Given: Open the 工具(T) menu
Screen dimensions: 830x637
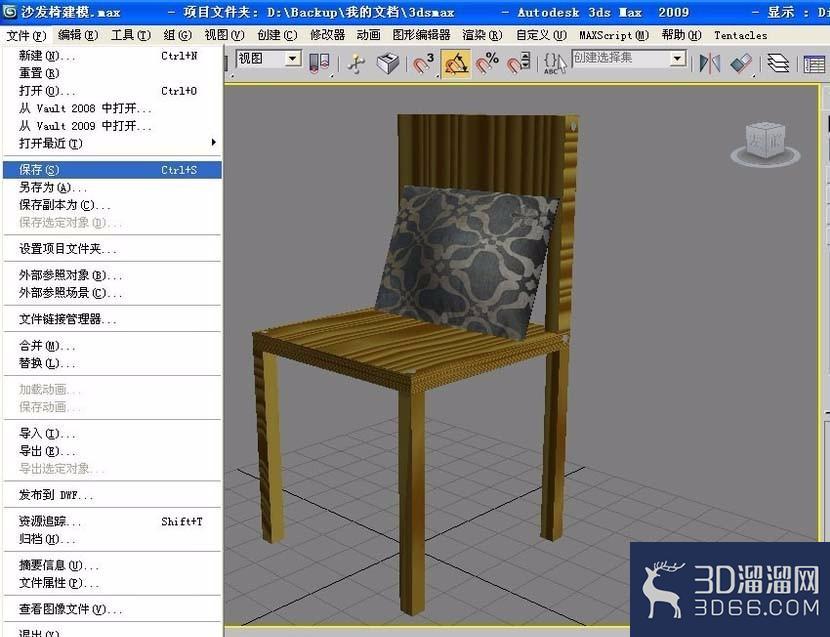Looking at the screenshot, I should (131, 35).
